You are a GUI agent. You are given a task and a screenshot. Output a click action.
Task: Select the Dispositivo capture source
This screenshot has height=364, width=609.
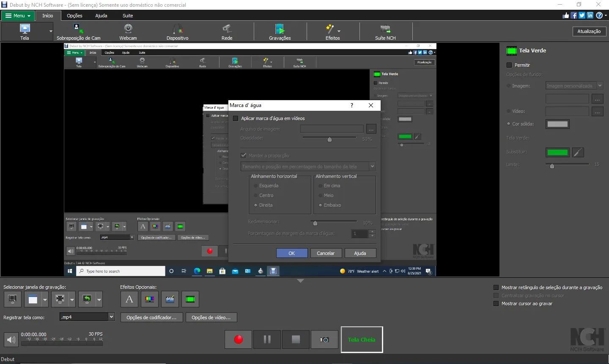(x=177, y=32)
